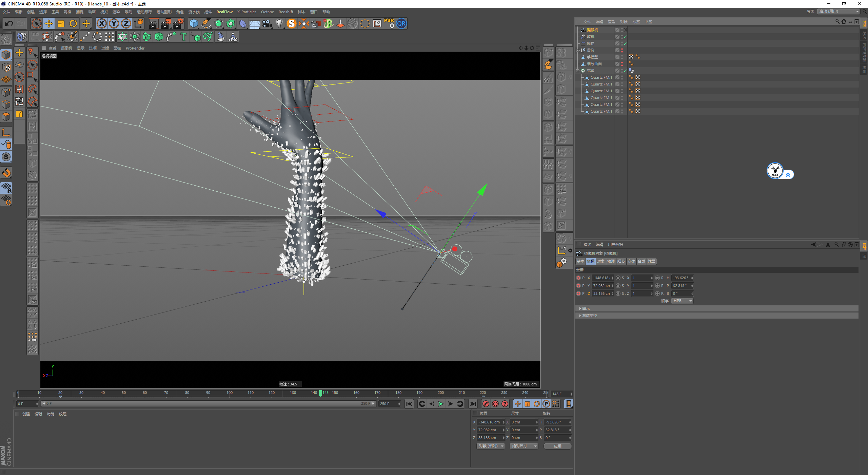The height and width of the screenshot is (475, 868).
Task: Open the Camera object tool
Action: 267,24
